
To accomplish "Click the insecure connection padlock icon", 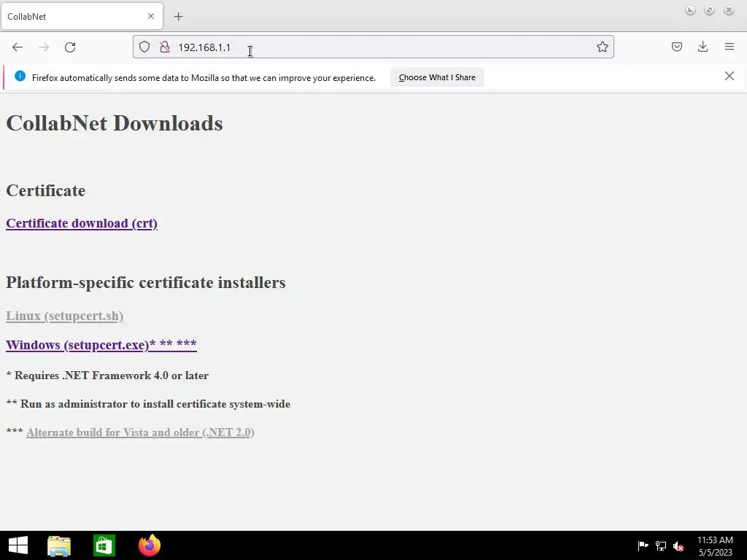I will [165, 47].
